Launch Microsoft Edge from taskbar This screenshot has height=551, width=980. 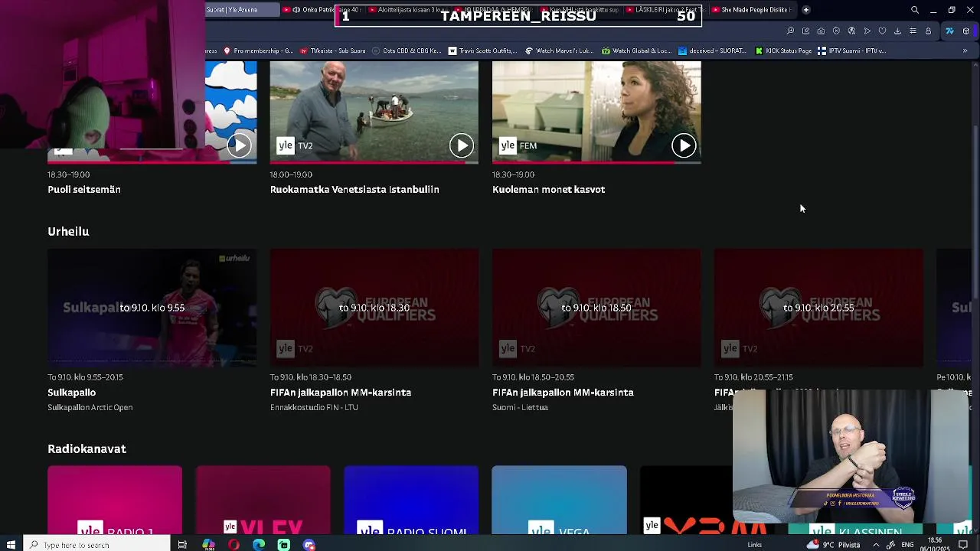click(x=259, y=545)
